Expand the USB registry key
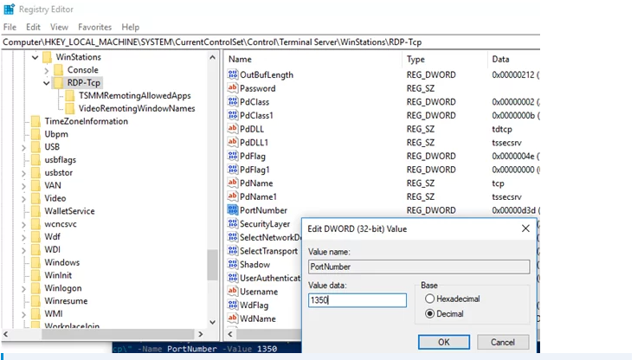 point(23,147)
